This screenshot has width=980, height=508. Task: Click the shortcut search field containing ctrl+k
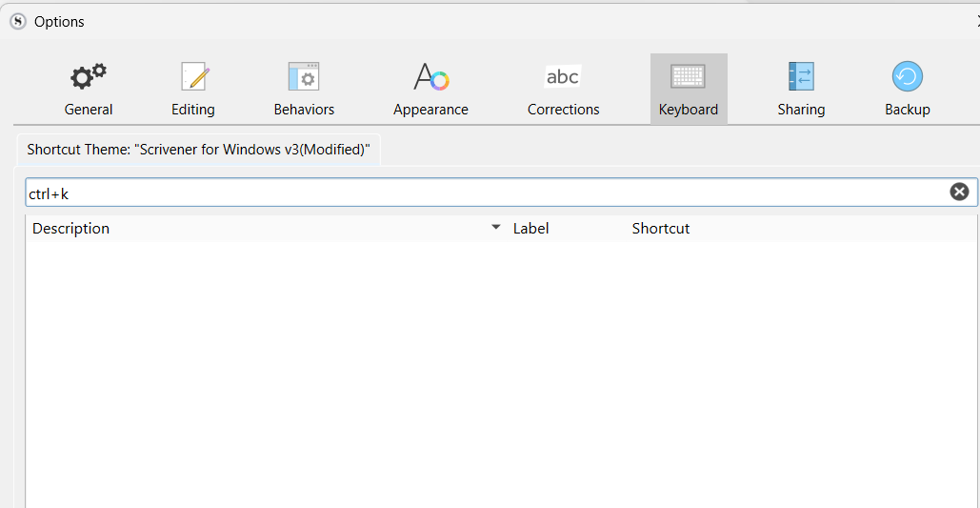point(476,193)
